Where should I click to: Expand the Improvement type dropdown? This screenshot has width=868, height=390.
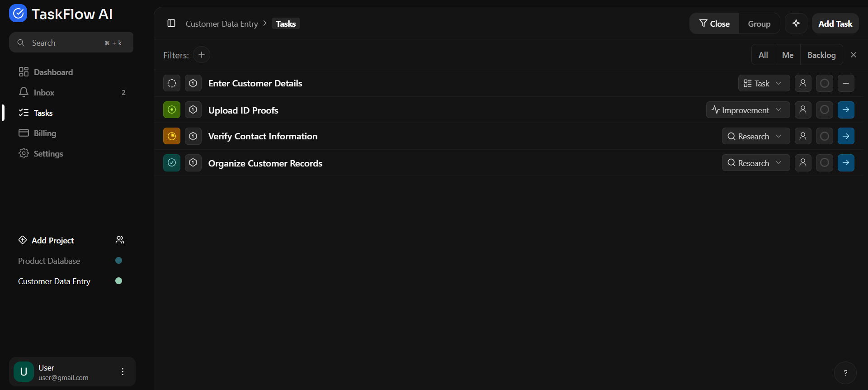(748, 110)
